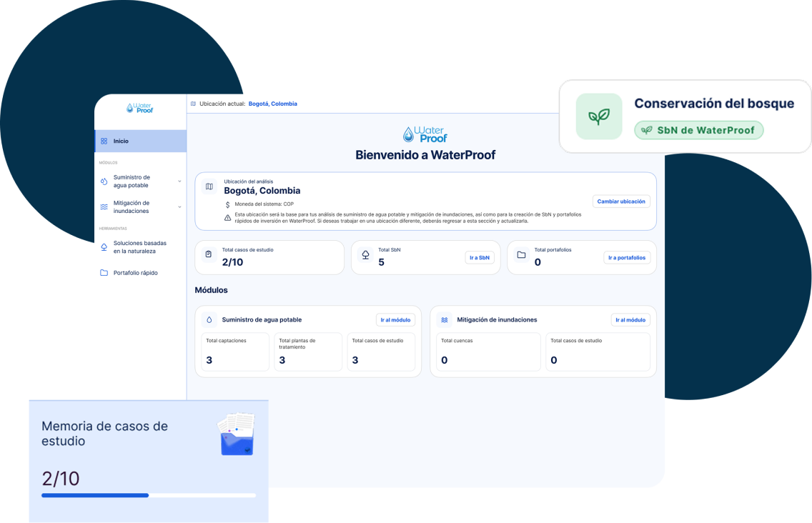Click the waves icon for Mitigación de inundaciones in sidebar
This screenshot has width=812, height=523.
pyautogui.click(x=104, y=206)
